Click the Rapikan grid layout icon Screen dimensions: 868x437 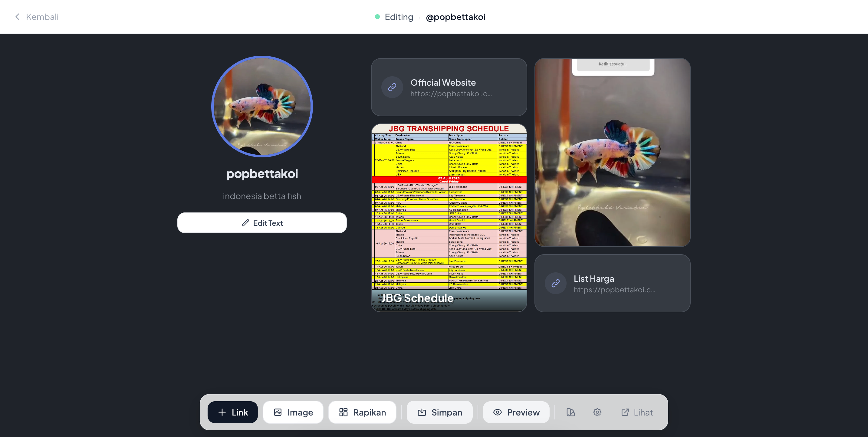click(344, 412)
